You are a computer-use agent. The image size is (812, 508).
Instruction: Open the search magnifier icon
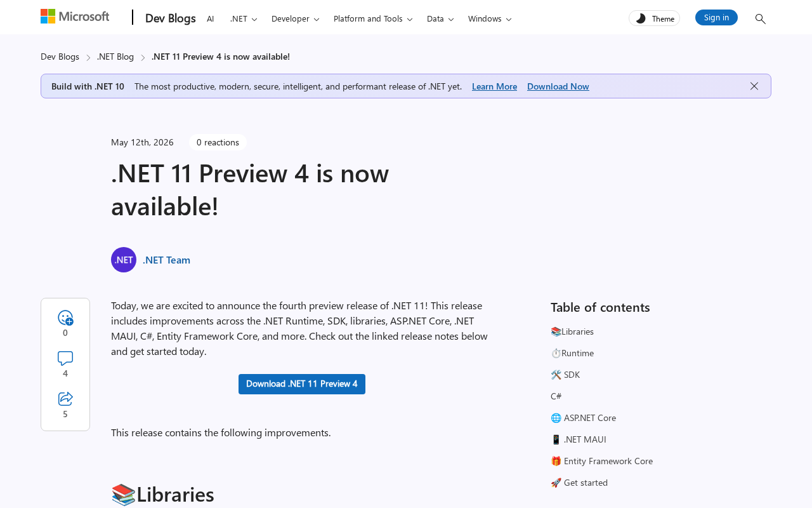[760, 19]
